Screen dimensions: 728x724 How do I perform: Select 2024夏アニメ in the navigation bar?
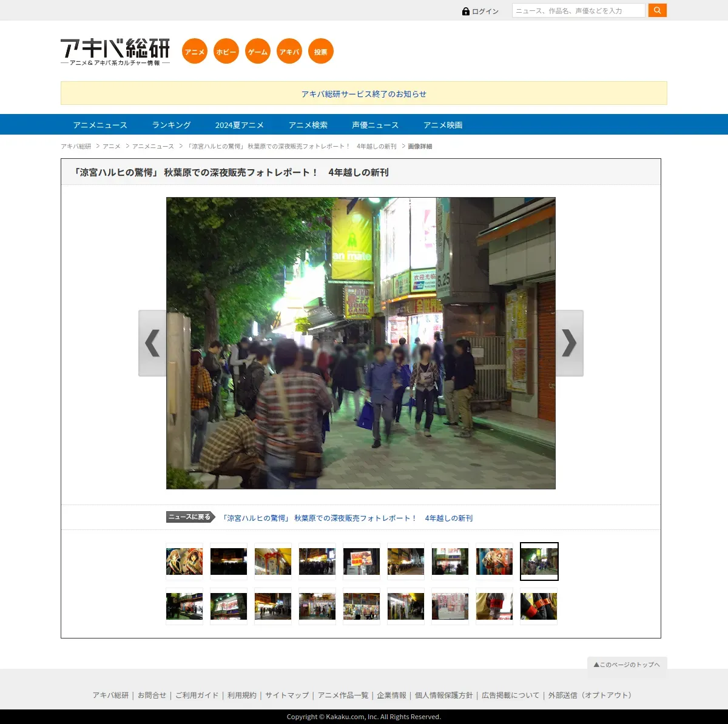(240, 125)
